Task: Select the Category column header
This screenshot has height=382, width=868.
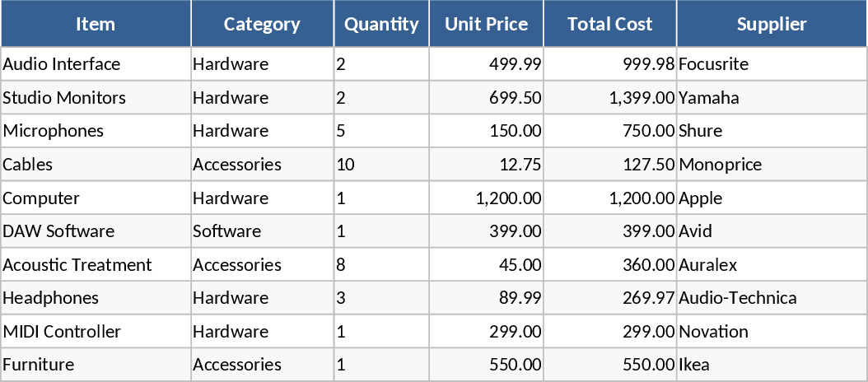Action: pos(262,24)
